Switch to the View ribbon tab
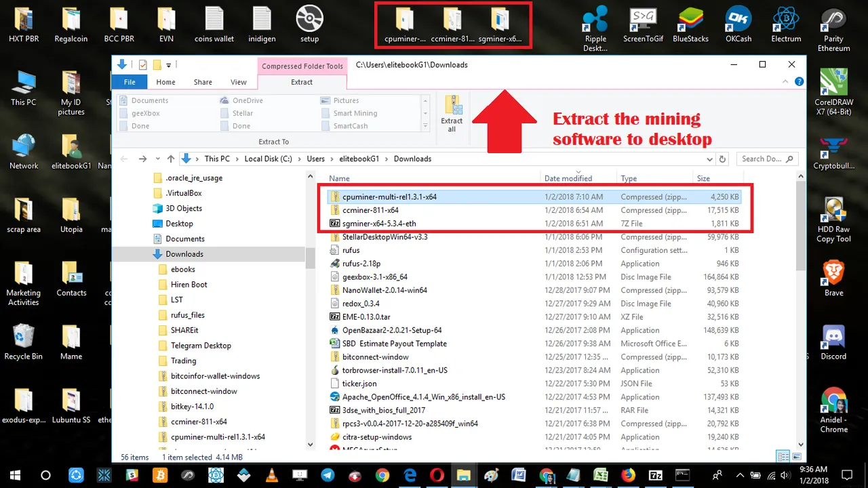The height and width of the screenshot is (488, 868). [x=239, y=82]
